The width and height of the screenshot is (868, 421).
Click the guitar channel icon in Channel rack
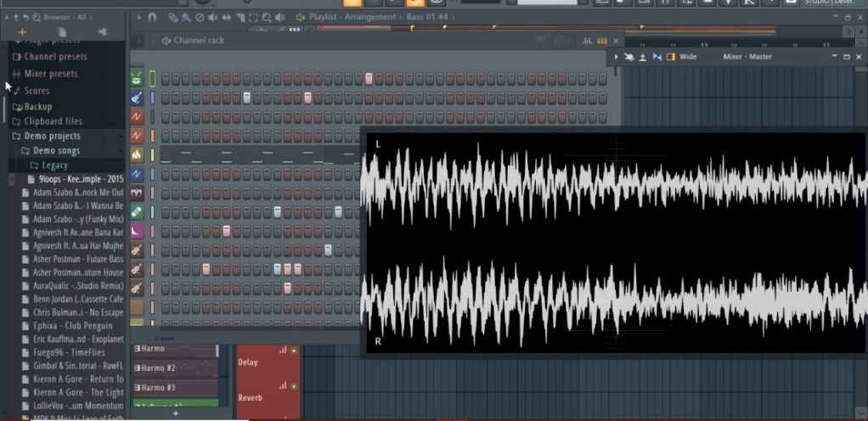(137, 98)
